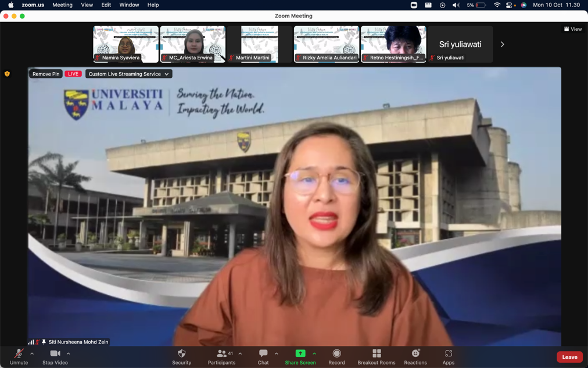Open the Chat panel
The image size is (588, 368).
click(263, 356)
